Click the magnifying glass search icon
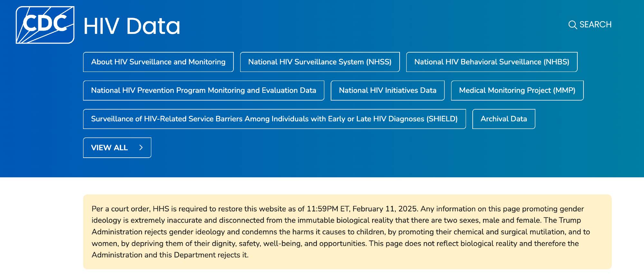Image resolution: width=644 pixels, height=275 pixels. (x=573, y=25)
